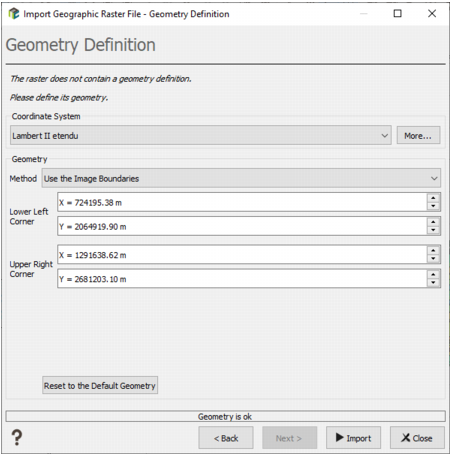Click Reset to the Default Geometry

[x=100, y=385]
